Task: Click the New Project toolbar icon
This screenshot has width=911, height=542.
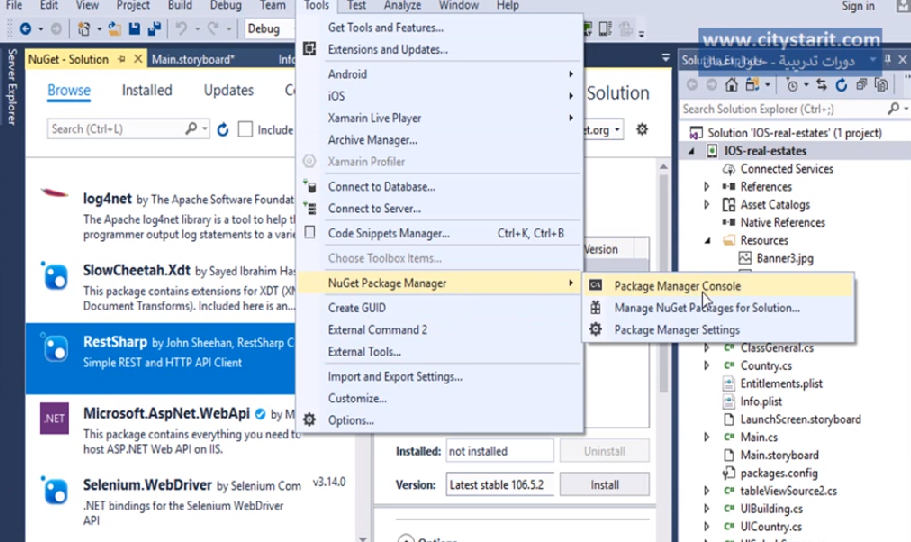Action: click(x=84, y=28)
